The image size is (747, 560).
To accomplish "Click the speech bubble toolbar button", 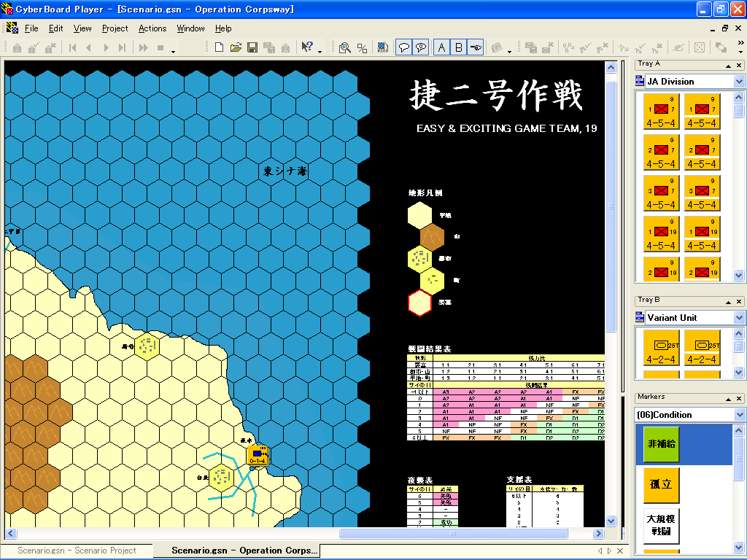I will click(403, 47).
